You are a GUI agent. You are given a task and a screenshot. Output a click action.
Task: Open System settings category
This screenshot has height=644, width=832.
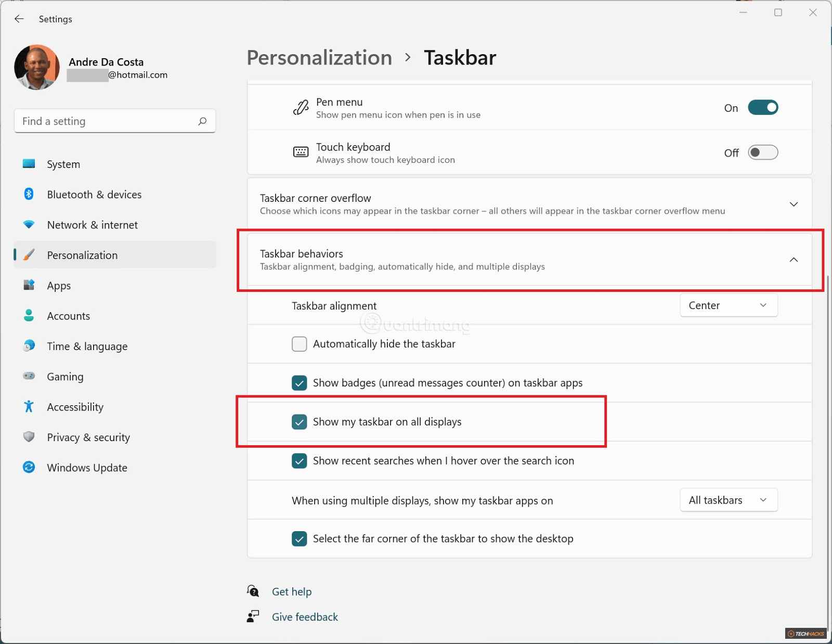[115, 164]
